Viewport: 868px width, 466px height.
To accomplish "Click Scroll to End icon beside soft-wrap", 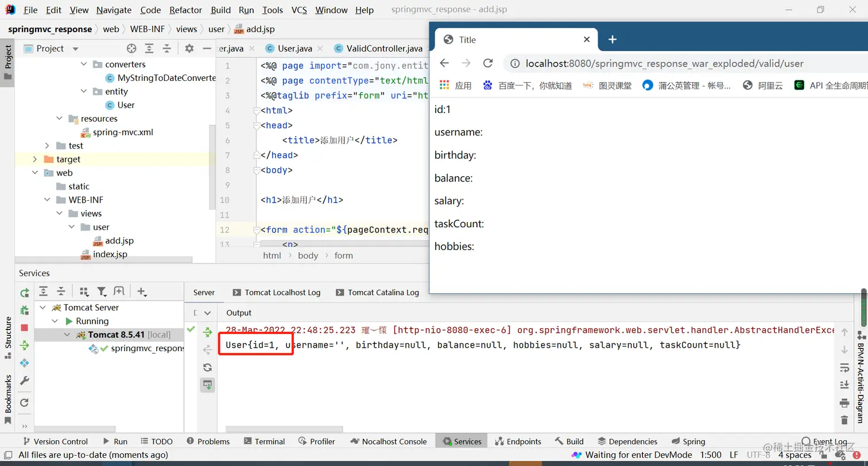I will pos(844,385).
